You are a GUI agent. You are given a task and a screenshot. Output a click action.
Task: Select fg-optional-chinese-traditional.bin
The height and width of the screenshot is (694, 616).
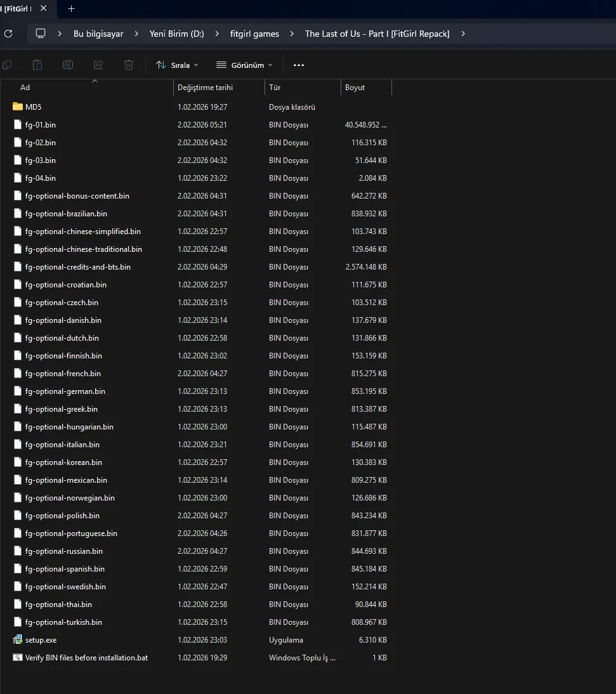(x=84, y=249)
